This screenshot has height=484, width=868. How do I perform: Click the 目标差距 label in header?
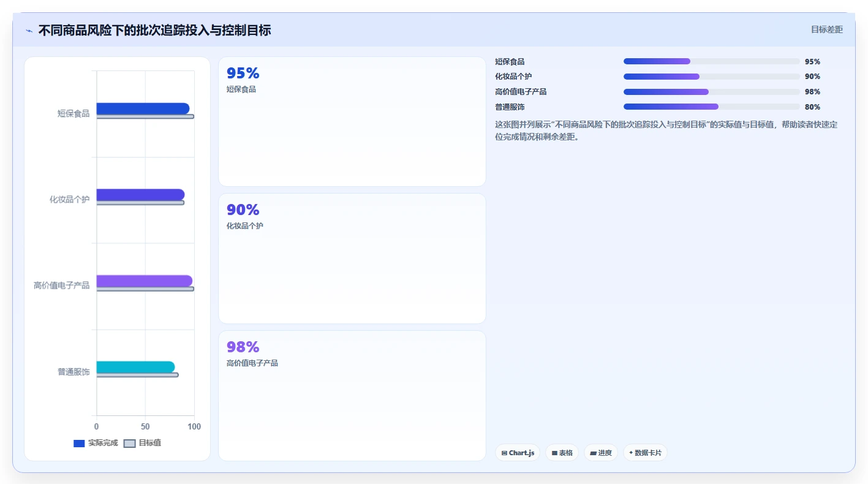point(827,29)
